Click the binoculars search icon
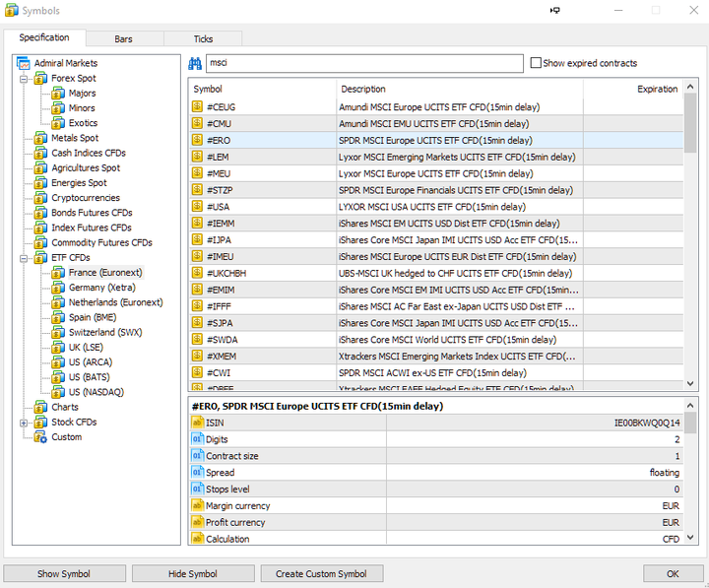 click(195, 63)
